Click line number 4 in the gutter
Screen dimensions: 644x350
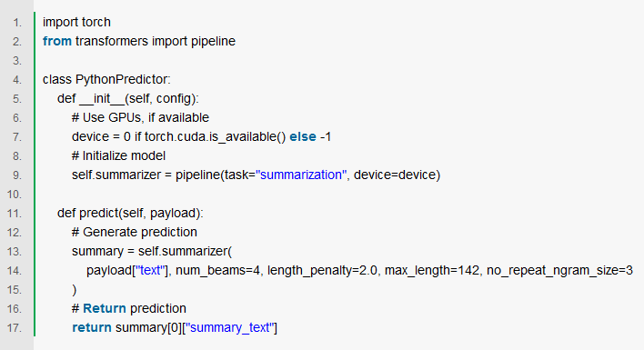pyautogui.click(x=17, y=80)
